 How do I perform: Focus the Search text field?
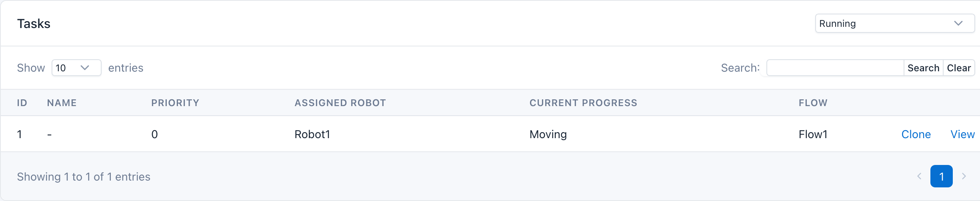click(x=835, y=68)
